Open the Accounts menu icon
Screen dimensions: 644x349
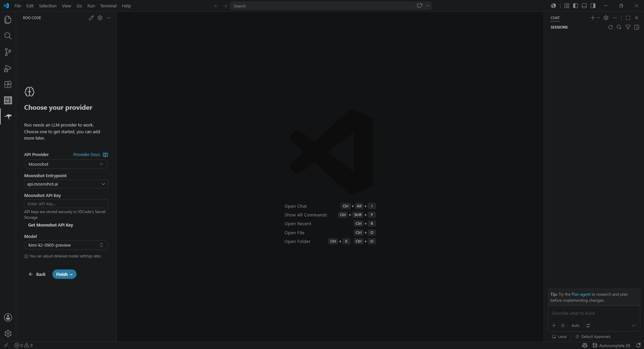(8, 317)
